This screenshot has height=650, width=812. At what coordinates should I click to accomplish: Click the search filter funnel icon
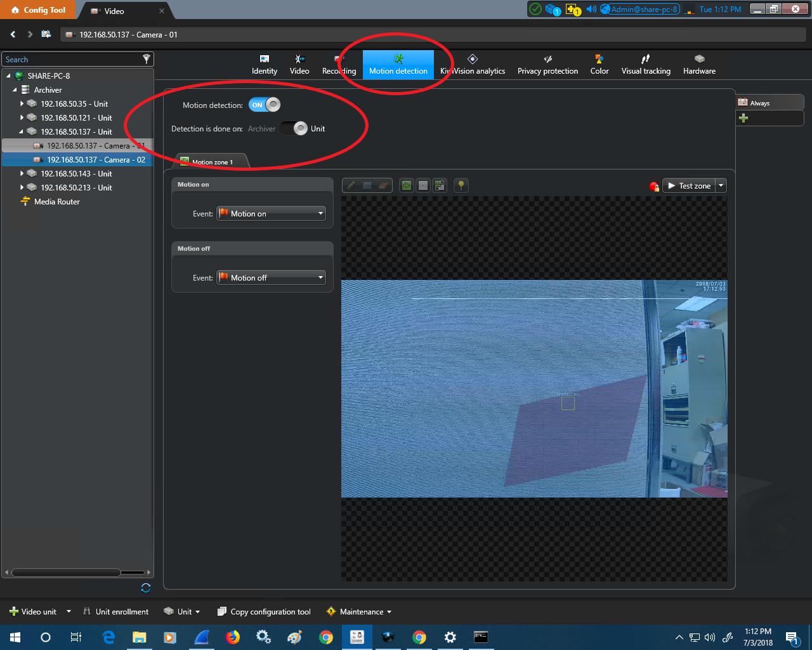(x=147, y=59)
